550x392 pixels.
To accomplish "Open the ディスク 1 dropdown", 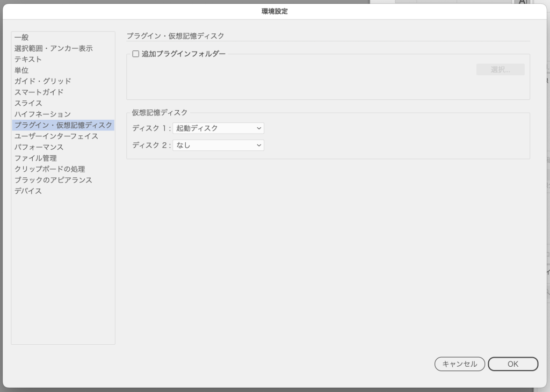I will pyautogui.click(x=218, y=128).
